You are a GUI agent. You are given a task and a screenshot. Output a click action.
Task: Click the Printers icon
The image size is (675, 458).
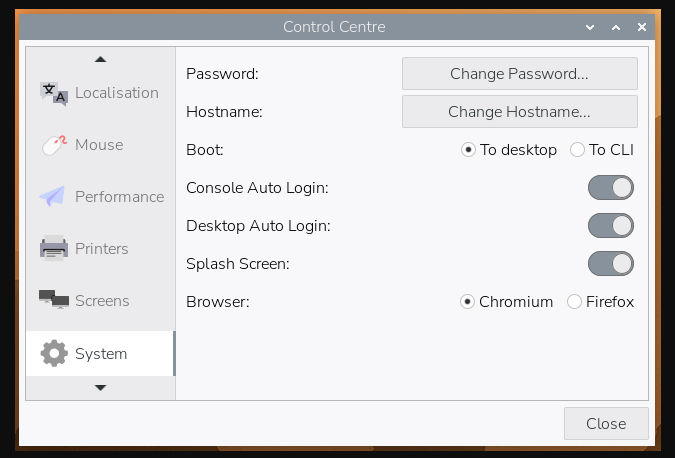point(54,249)
